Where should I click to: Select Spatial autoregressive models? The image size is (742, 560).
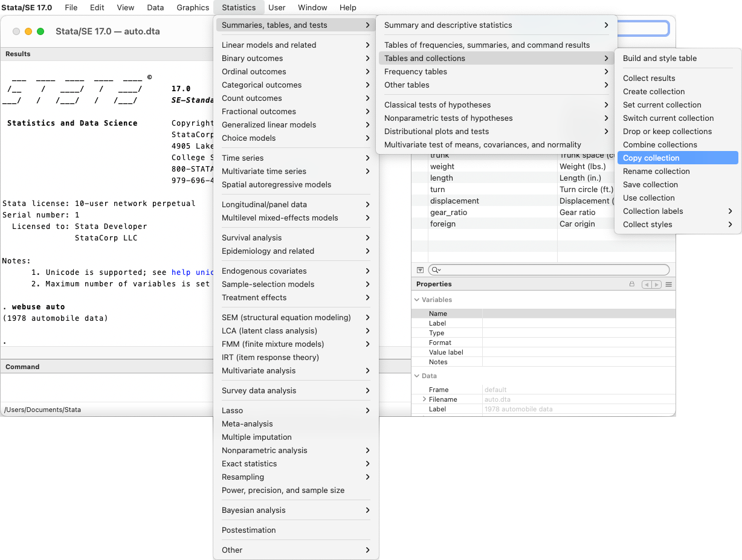[296, 184]
